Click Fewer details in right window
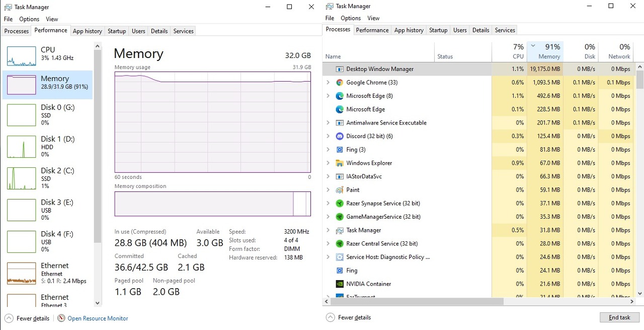 click(x=354, y=317)
